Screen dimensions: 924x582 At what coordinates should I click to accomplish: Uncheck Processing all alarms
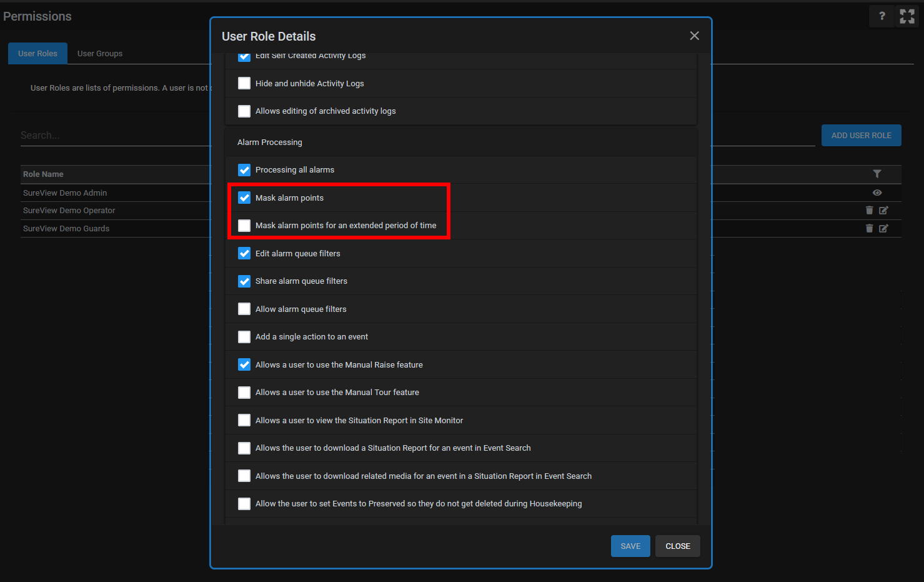coord(244,170)
